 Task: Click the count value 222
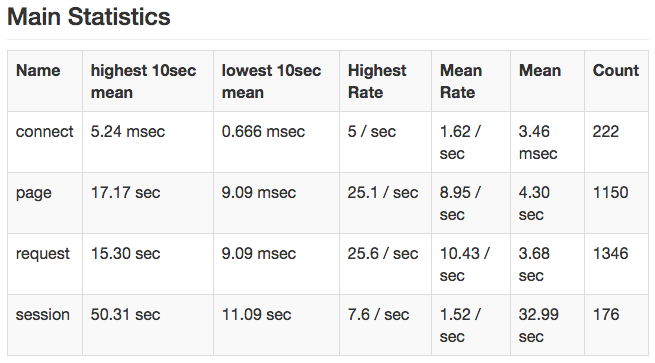tap(606, 132)
